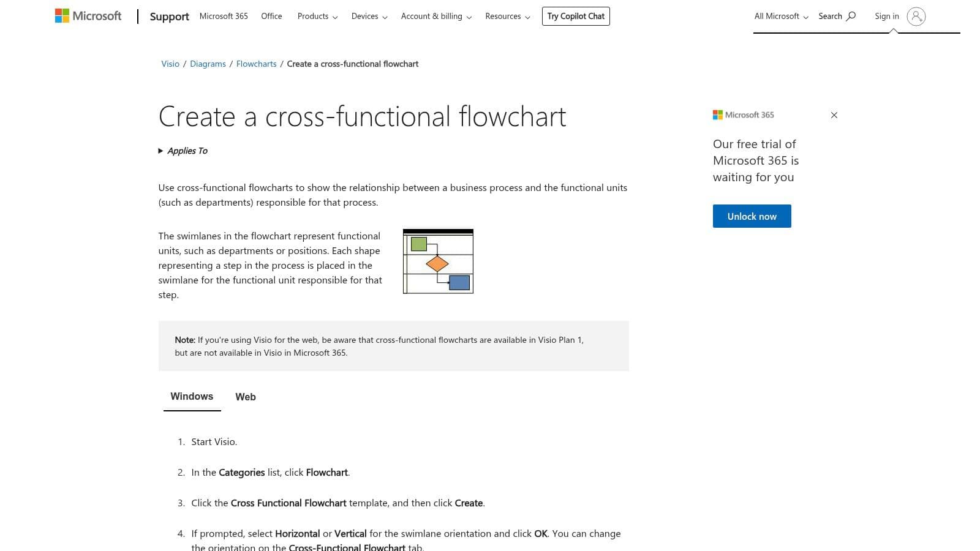
Task: Open the Account & billing dropdown
Action: pyautogui.click(x=436, y=17)
